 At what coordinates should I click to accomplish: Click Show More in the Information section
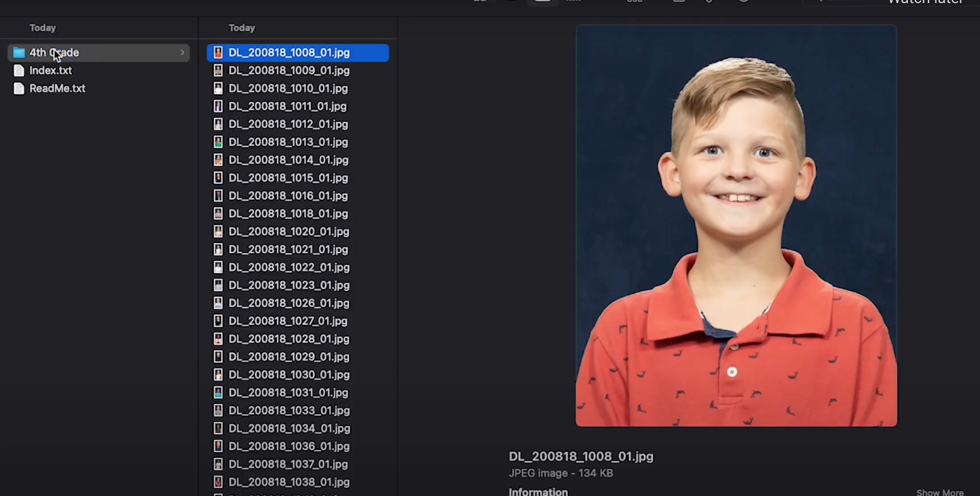coord(939,492)
